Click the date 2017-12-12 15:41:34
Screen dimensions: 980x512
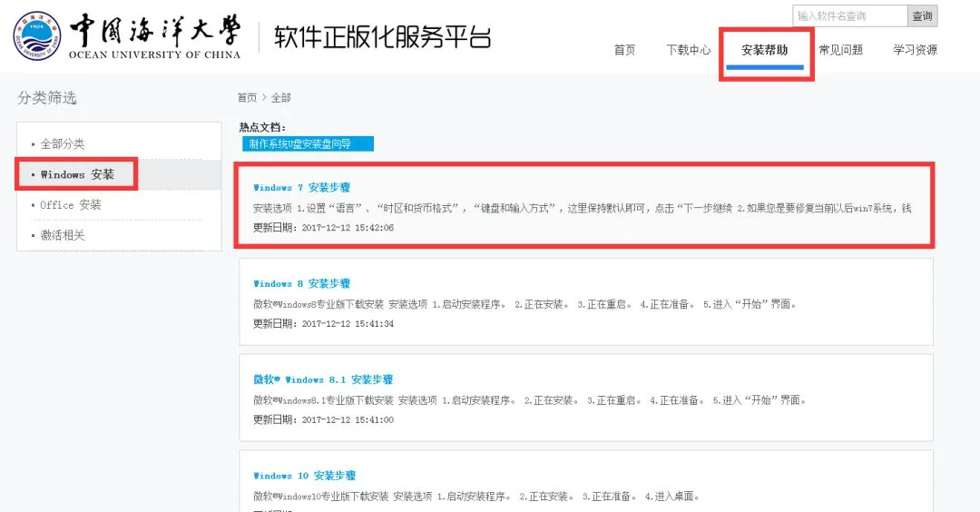[x=348, y=324]
